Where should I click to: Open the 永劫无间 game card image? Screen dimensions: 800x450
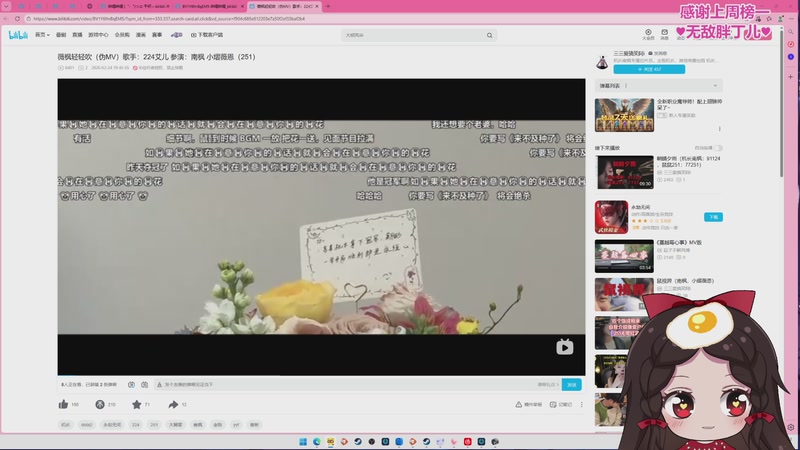[x=611, y=217]
